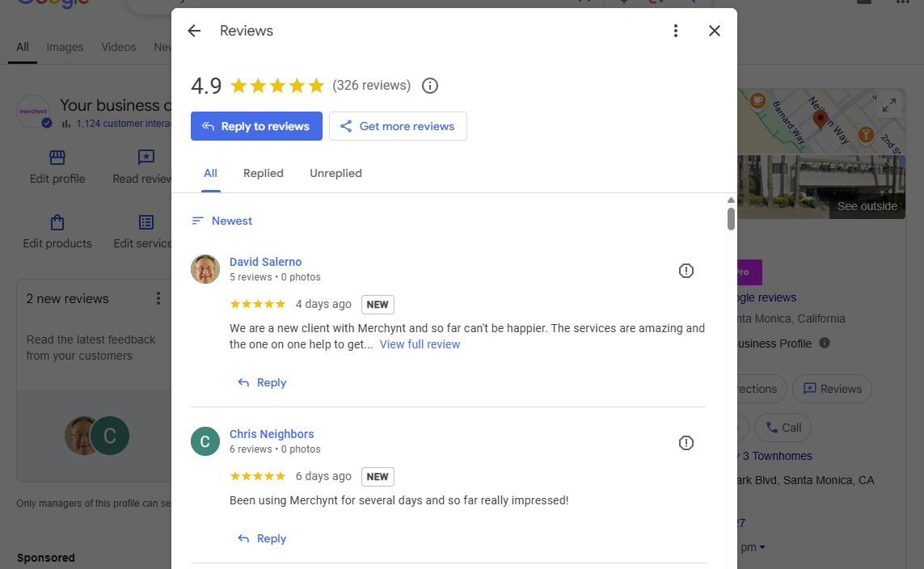Click the merchynt business logo
This screenshot has height=569, width=924.
coord(33,112)
